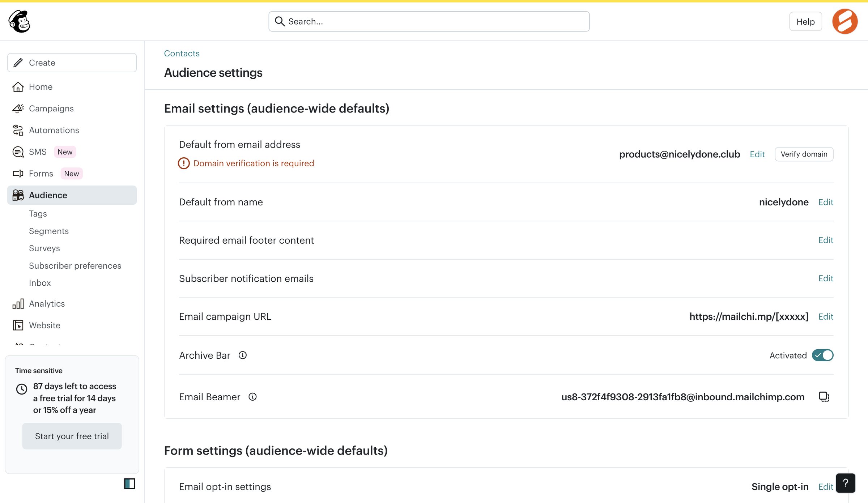Viewport: 868px width, 503px height.
Task: Click Verify domain button
Action: (x=804, y=154)
